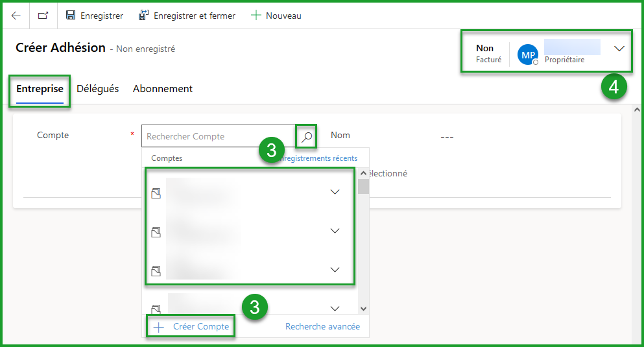Viewport: 644px width, 347px height.
Task: Select the Abonnement tab
Action: pyautogui.click(x=163, y=89)
